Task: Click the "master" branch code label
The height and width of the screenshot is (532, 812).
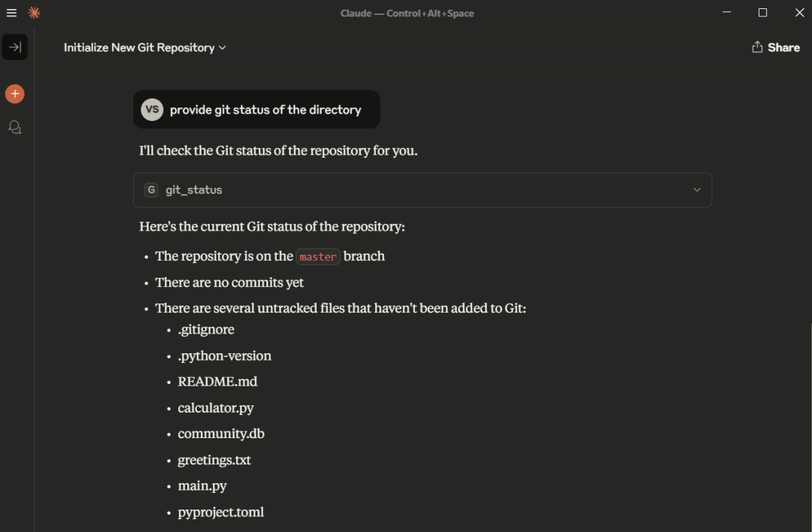Action: point(318,257)
